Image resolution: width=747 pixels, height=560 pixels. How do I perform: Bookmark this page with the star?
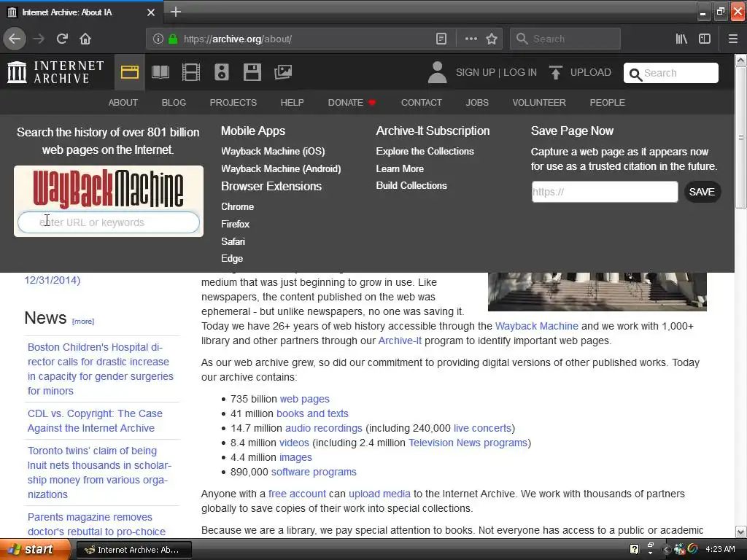(492, 39)
